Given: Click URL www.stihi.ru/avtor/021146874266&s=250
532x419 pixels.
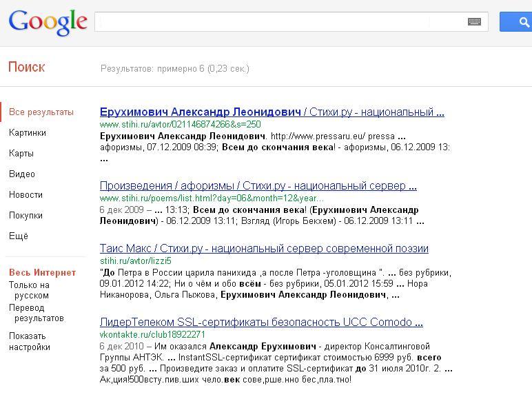Looking at the screenshot, I should 180,125.
